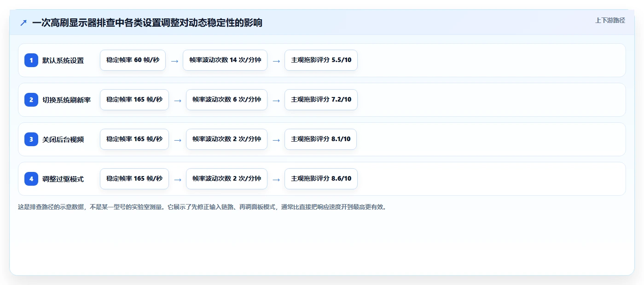Click 稳定帧率 165 chip in 关闭后台视频 row
The width and height of the screenshot is (644, 285).
pyautogui.click(x=134, y=139)
